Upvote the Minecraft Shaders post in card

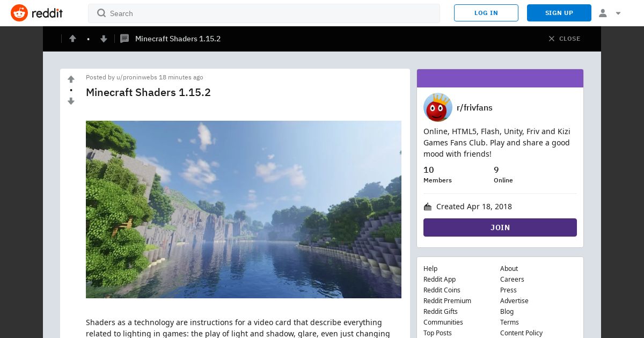tap(71, 79)
